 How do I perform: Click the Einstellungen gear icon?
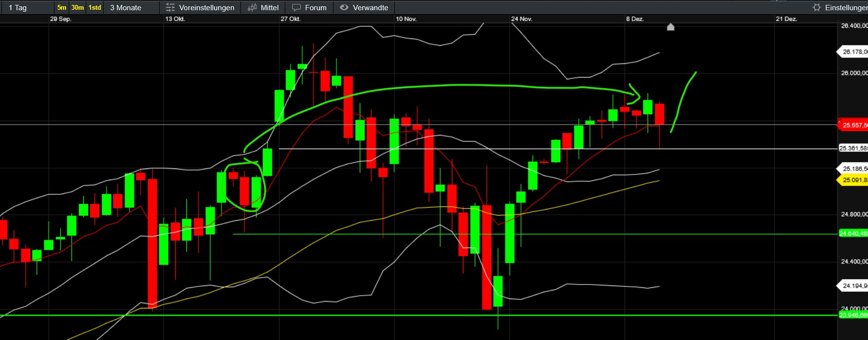[x=816, y=7]
